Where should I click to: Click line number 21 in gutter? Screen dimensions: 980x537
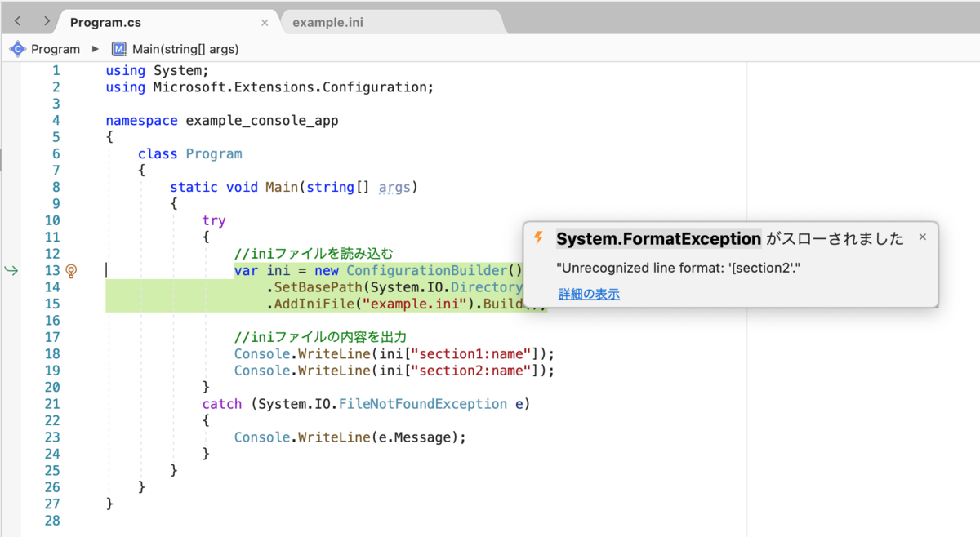pos(51,404)
